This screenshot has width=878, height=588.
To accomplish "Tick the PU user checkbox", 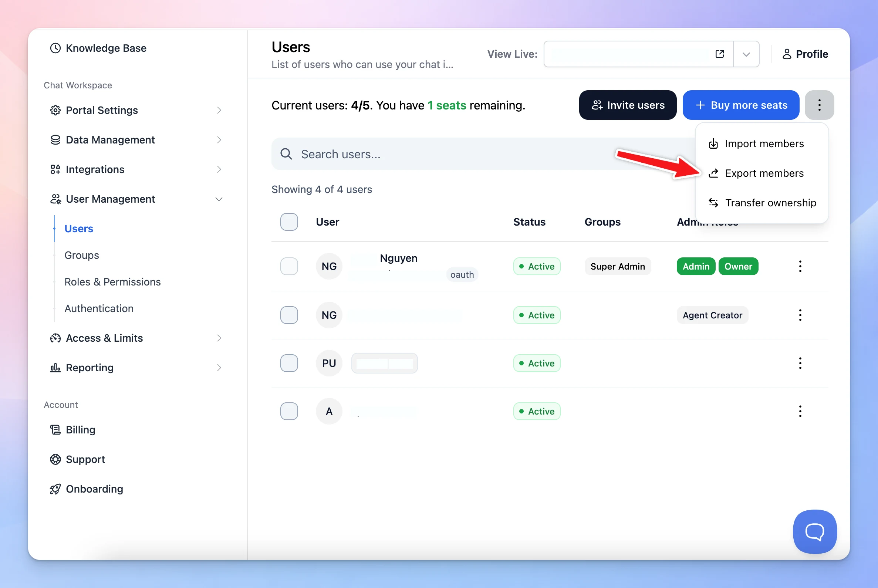I will tap(289, 364).
